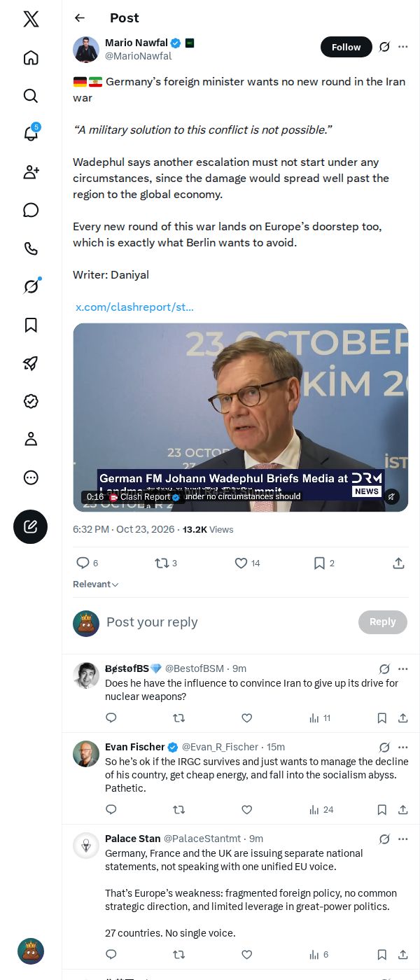Open Search and Explore in sidebar
This screenshot has width=420, height=980.
[31, 95]
